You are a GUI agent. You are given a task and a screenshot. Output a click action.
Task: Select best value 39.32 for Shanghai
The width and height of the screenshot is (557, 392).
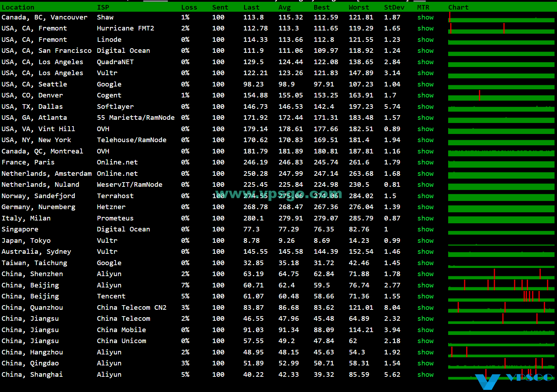coord(324,374)
